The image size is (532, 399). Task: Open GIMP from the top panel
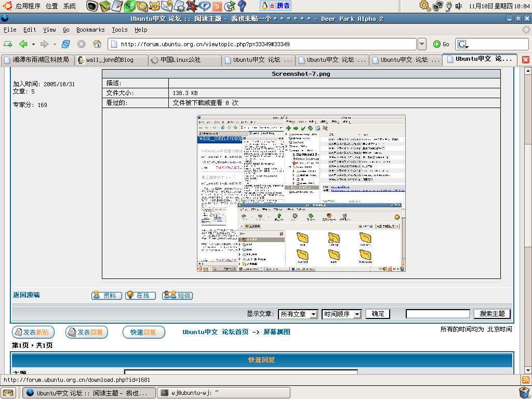(x=154, y=6)
